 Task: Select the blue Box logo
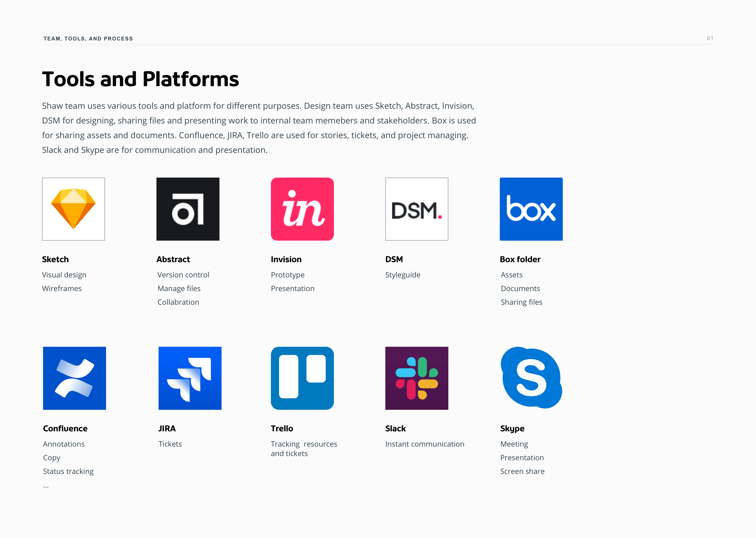click(531, 209)
